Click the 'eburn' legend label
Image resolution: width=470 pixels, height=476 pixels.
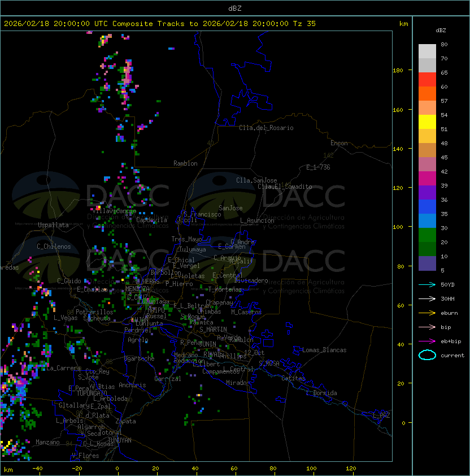(449, 313)
